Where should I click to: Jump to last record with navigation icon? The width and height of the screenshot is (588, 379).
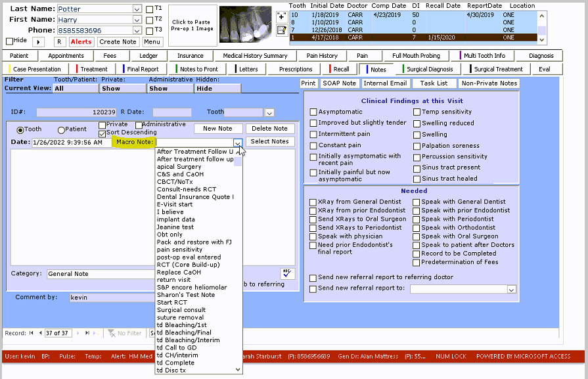87,333
